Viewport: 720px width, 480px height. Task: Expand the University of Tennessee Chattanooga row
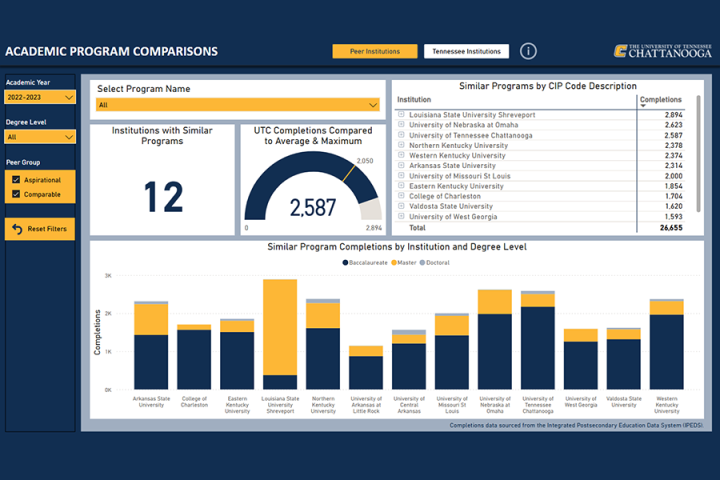401,135
